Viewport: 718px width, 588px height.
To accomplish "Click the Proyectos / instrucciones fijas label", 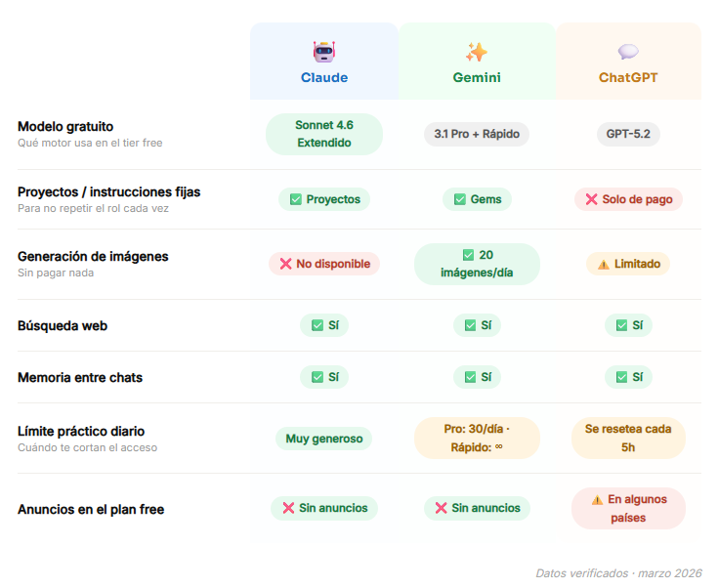I will point(109,191).
